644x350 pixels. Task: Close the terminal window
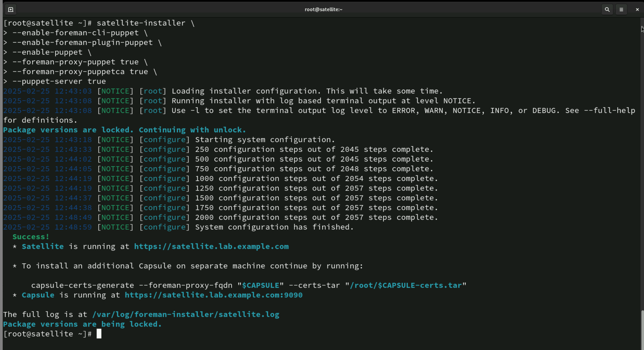[x=637, y=10]
